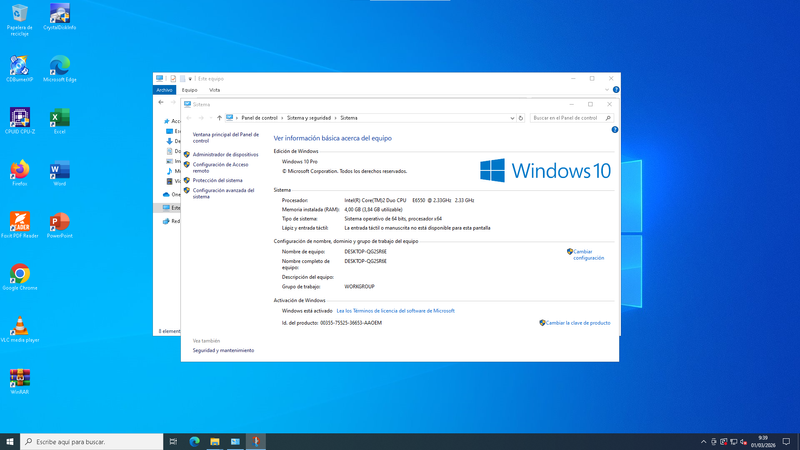Select the Microsoft Edge desktop shortcut

[60, 69]
